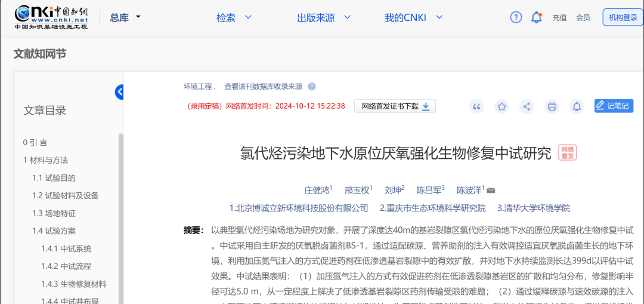Open the notifications bell in header
Image resolution: width=644 pixels, height=304 pixels.
click(x=537, y=17)
